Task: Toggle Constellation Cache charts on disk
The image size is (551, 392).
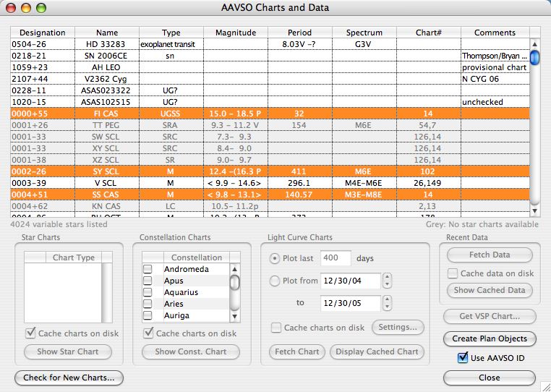Action: (149, 333)
